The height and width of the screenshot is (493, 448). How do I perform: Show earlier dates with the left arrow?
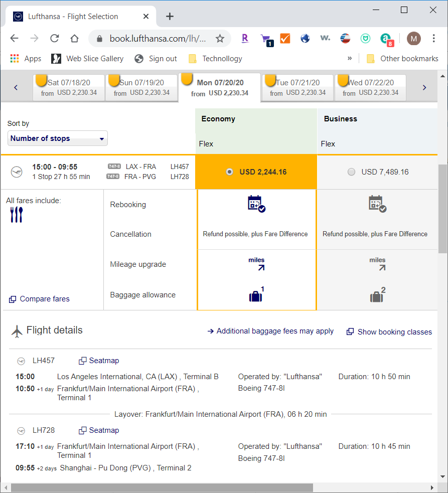[x=16, y=87]
